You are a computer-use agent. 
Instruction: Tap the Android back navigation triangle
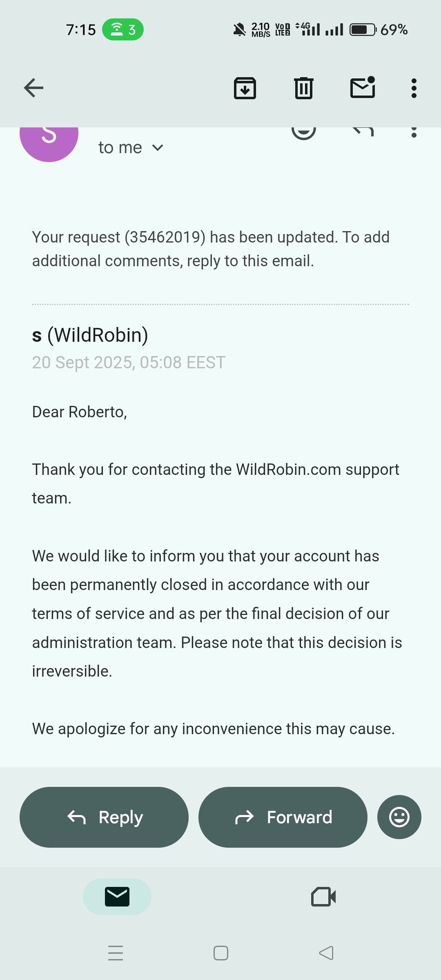[326, 953]
